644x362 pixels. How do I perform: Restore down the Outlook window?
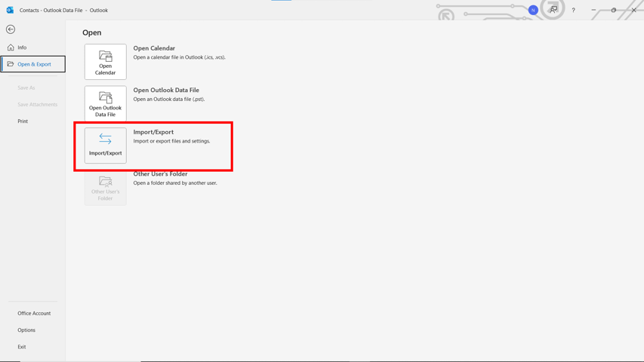(614, 10)
